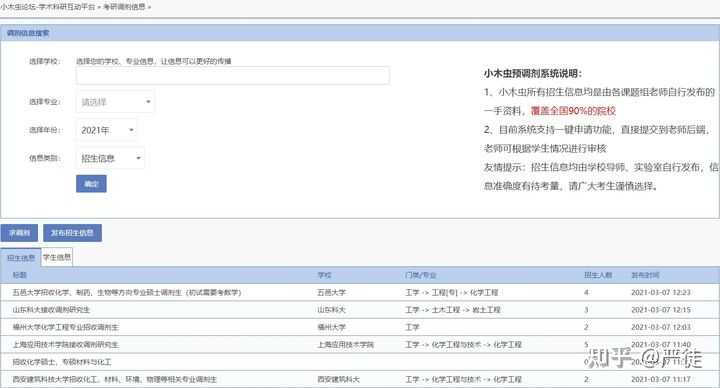Click 考研调剂信息 in the breadcrumb
This screenshot has height=388, width=720.
click(x=124, y=7)
